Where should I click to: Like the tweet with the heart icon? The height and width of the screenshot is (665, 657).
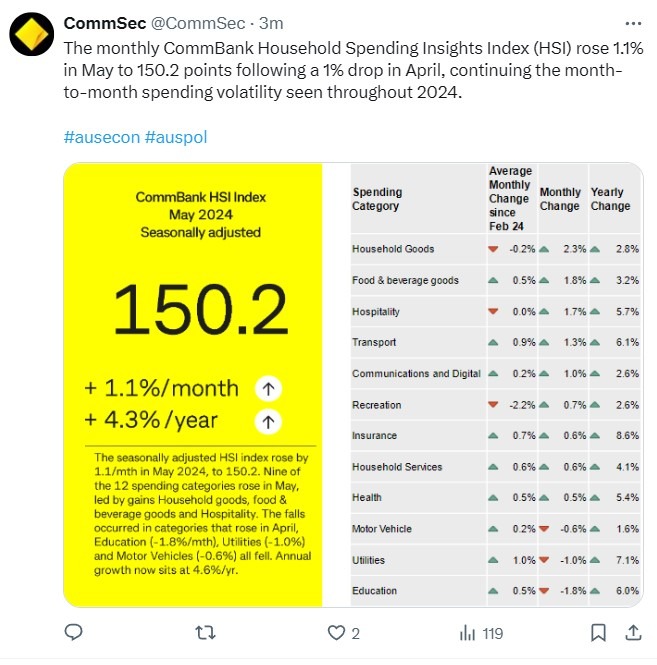[x=337, y=632]
